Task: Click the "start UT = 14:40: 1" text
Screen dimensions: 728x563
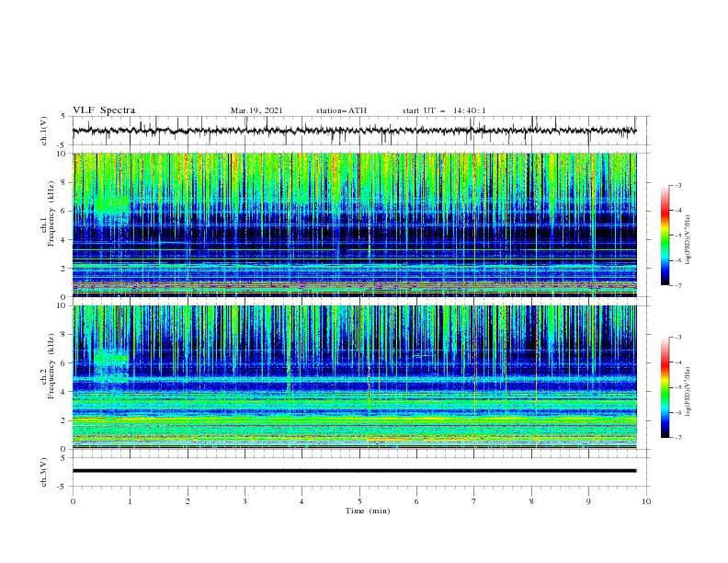Action: (x=444, y=110)
